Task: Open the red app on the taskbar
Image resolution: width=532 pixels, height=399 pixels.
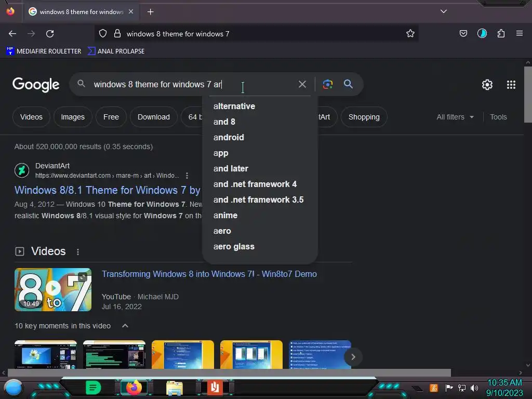Action: coord(215,388)
